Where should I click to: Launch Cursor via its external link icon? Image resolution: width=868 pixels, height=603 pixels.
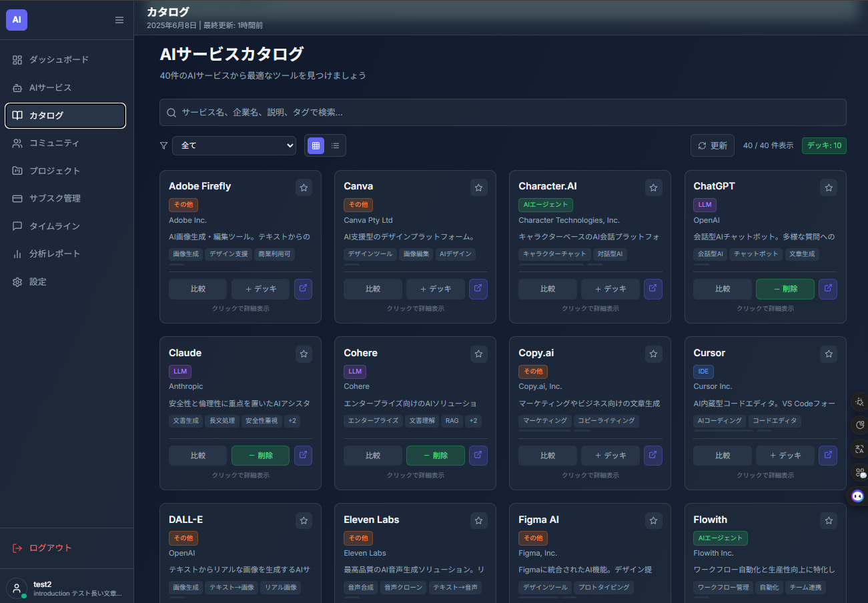click(828, 456)
